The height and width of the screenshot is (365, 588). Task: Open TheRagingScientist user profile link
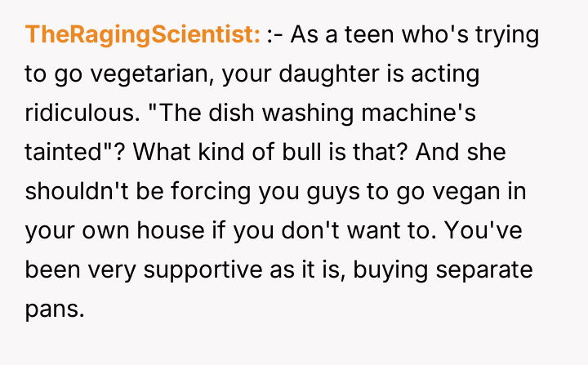pos(143,35)
